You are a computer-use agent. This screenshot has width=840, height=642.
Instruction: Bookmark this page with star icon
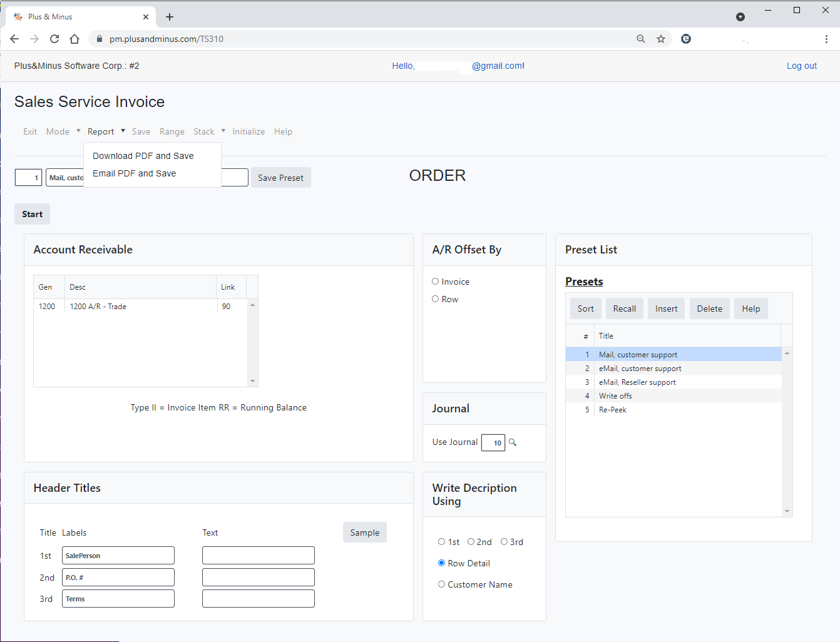[x=661, y=39]
